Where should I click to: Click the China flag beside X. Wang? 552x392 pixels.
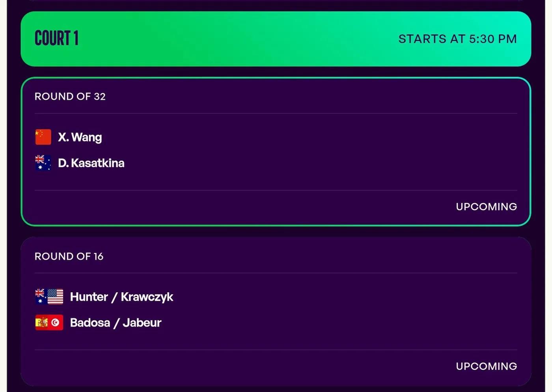pos(43,137)
